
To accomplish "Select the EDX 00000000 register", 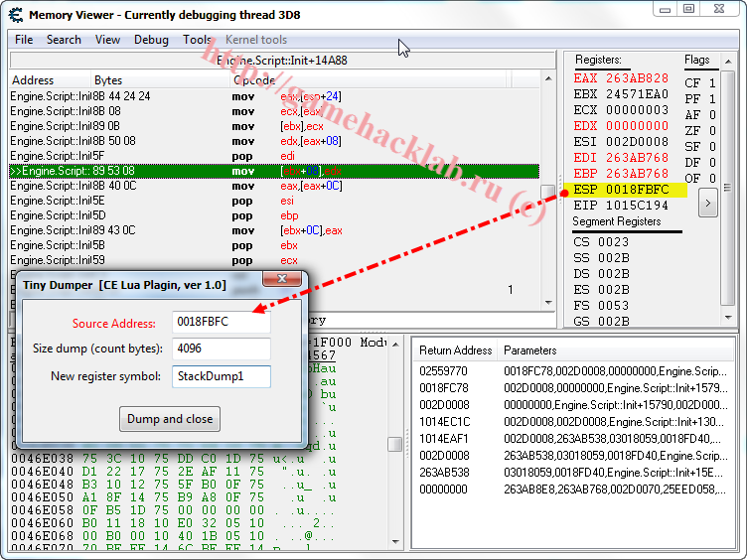I will [x=621, y=126].
